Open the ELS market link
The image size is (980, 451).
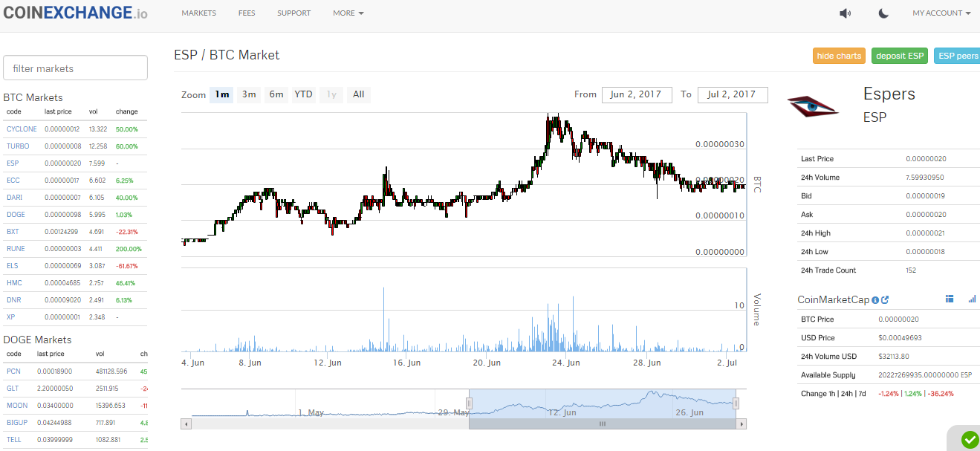point(13,266)
